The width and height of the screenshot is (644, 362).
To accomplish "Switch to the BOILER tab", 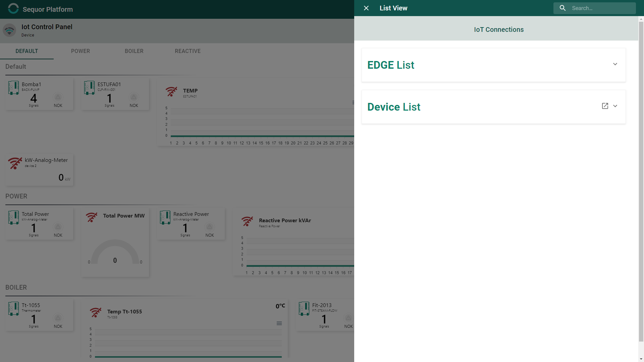I will 134,51.
